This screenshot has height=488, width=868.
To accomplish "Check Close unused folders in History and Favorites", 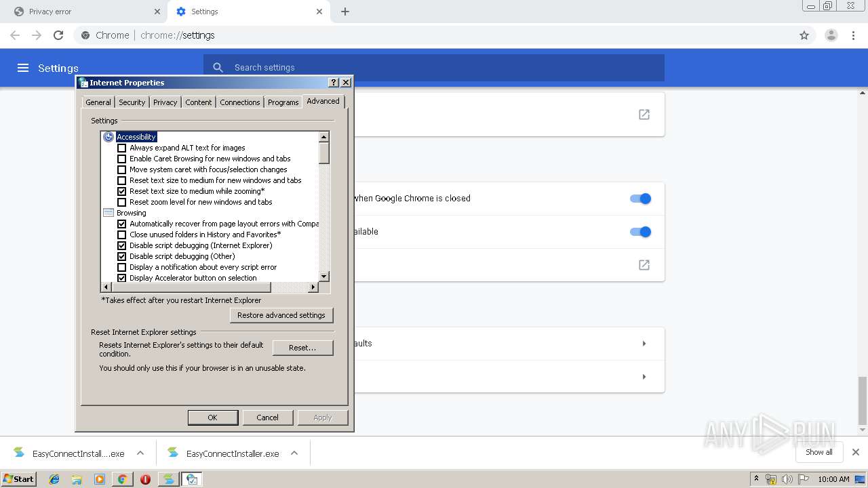I will tap(122, 235).
